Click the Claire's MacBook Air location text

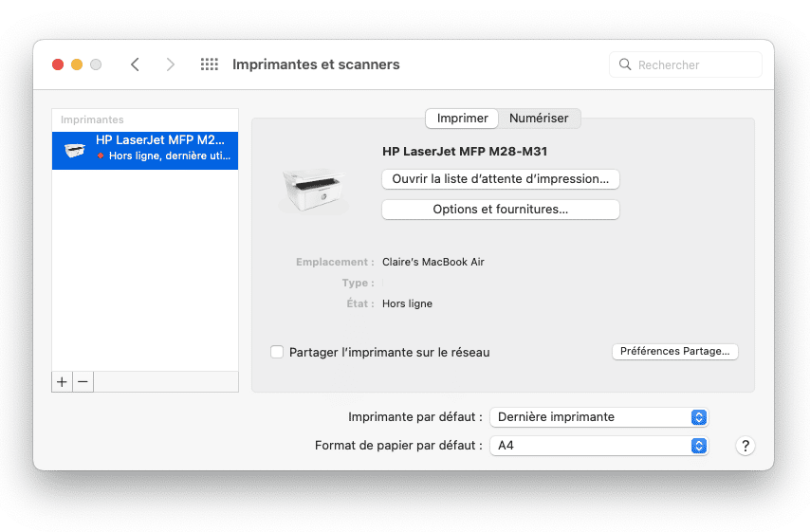[x=433, y=262]
